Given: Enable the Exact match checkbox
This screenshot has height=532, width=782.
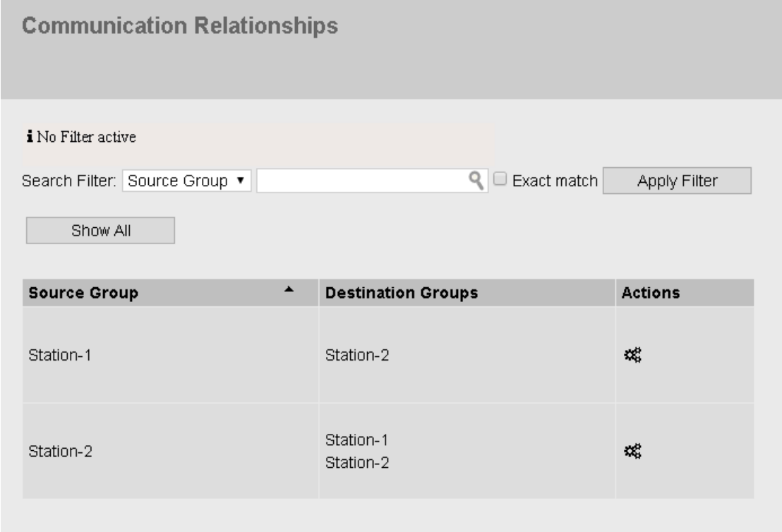Looking at the screenshot, I should [x=500, y=181].
